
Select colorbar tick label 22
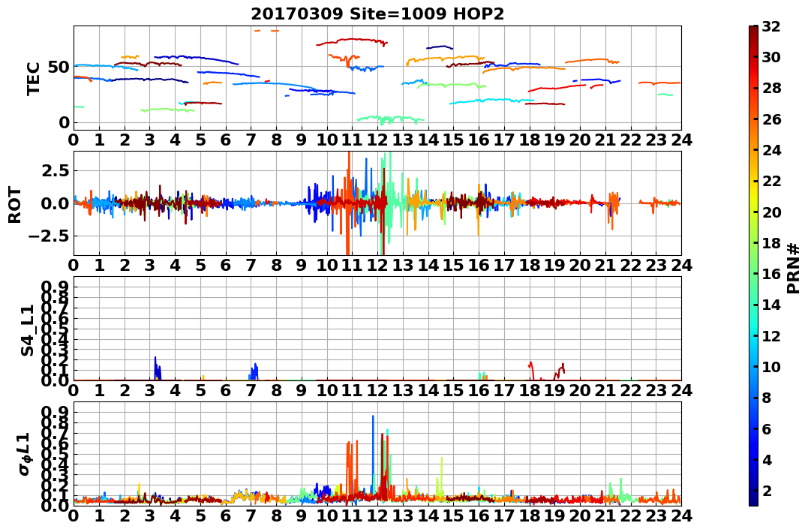coord(771,181)
